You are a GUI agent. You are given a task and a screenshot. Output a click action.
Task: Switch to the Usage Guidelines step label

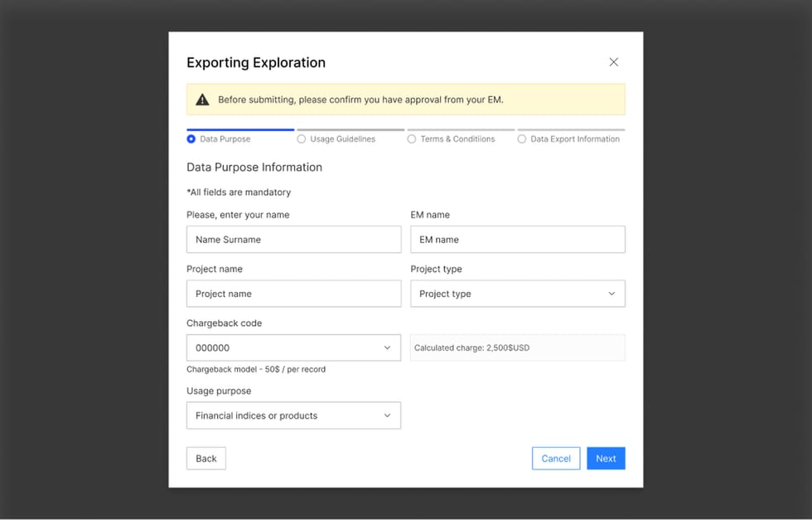click(x=343, y=139)
